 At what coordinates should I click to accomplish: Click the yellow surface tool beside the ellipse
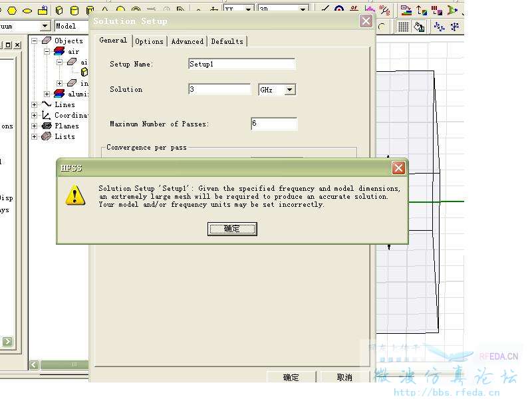click(x=43, y=10)
